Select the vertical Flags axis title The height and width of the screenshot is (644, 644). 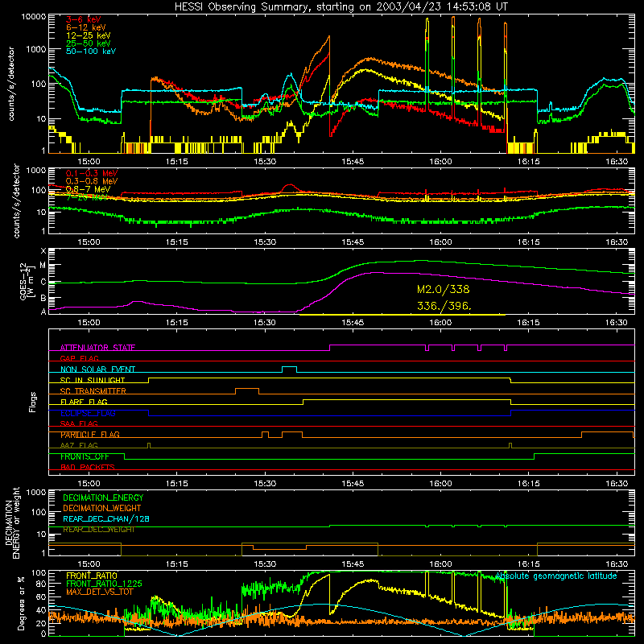(33, 402)
